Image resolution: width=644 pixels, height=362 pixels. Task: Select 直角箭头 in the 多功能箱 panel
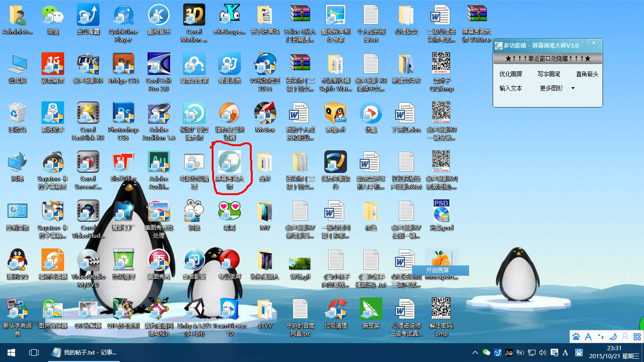tap(587, 74)
